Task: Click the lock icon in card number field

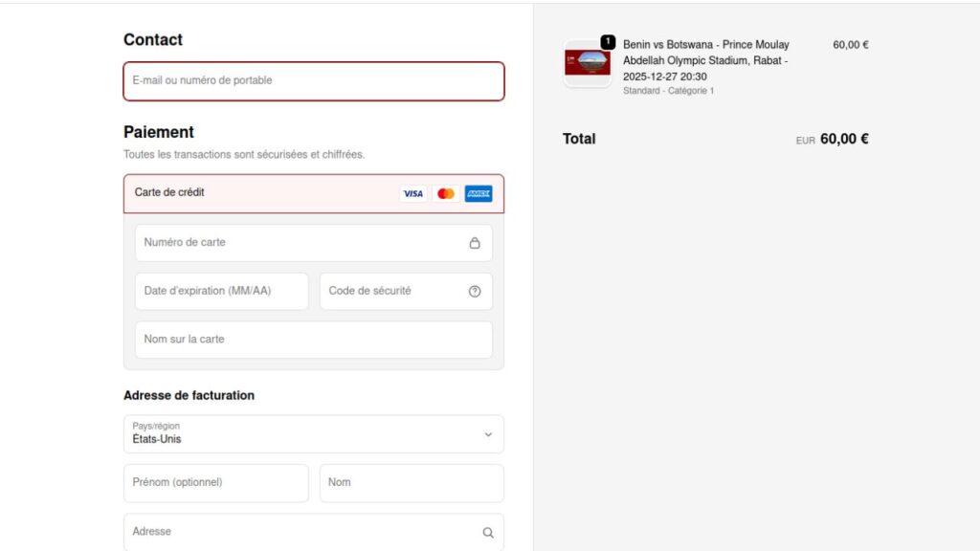Action: click(475, 243)
